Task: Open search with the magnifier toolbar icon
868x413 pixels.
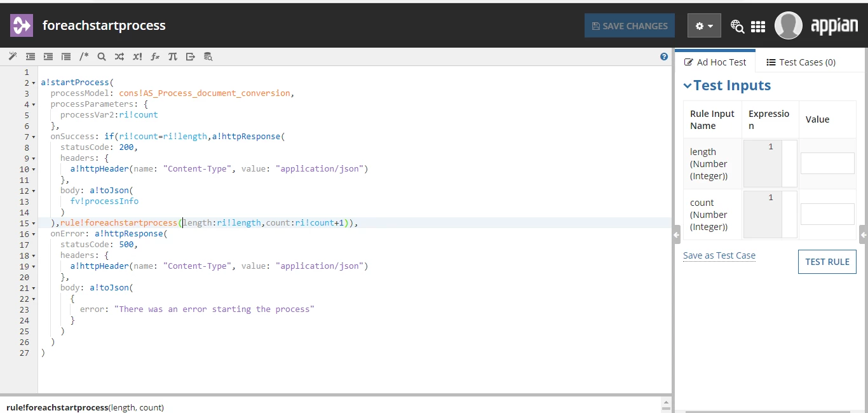Action: click(x=102, y=57)
